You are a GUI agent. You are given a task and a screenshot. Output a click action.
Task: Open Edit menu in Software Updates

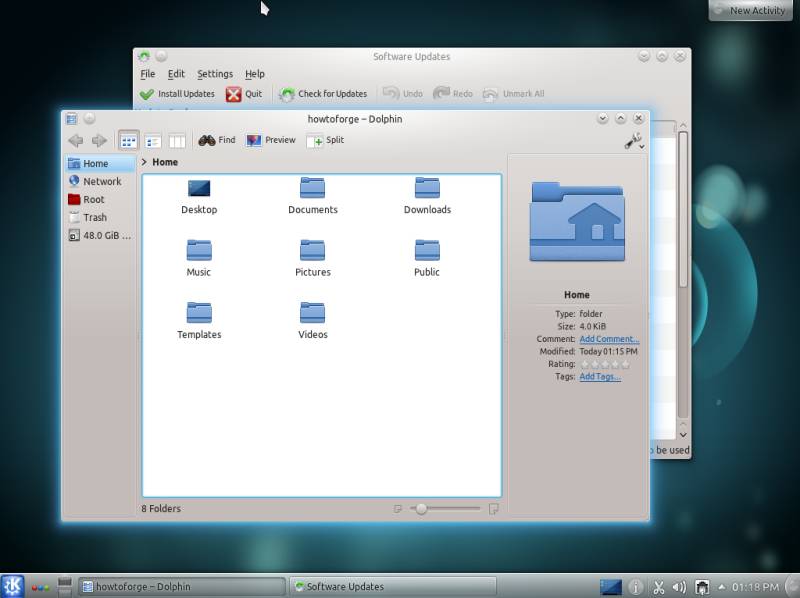tap(176, 74)
